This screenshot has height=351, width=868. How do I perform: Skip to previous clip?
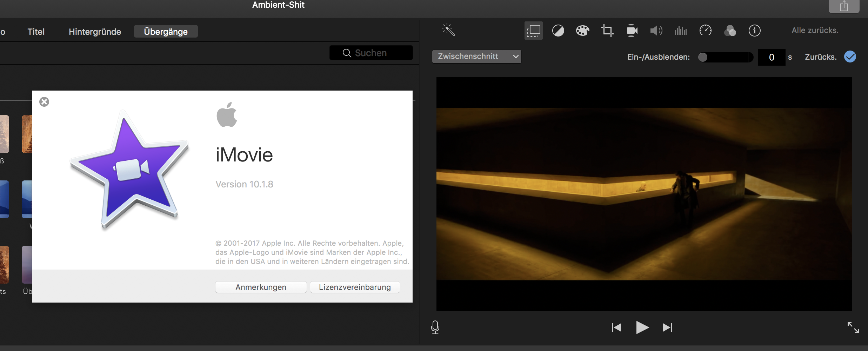[616, 327]
